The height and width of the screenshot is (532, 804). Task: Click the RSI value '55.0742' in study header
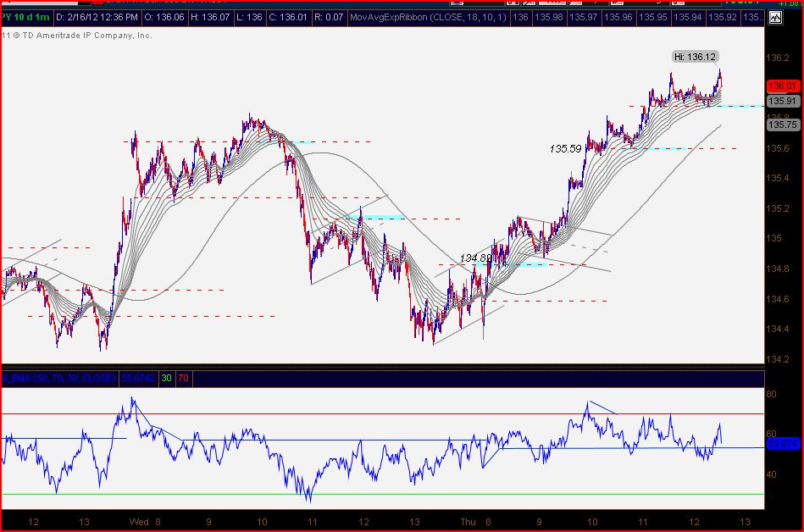coord(137,378)
